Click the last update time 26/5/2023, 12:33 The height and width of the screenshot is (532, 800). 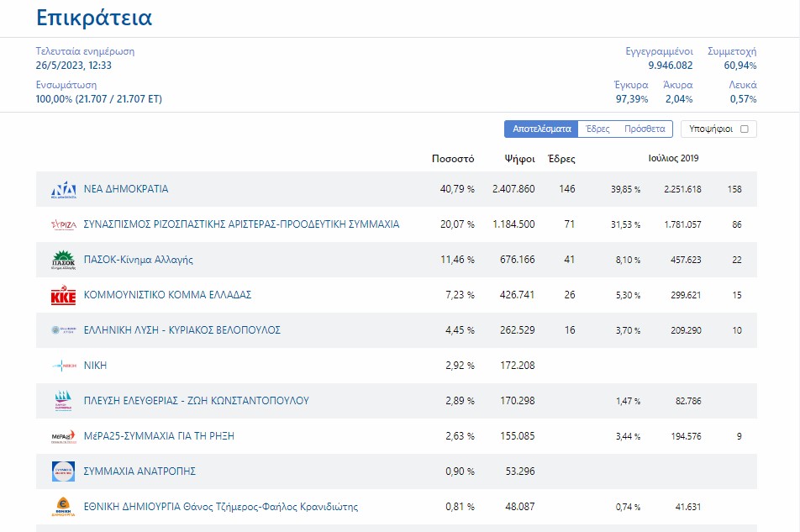73,66
